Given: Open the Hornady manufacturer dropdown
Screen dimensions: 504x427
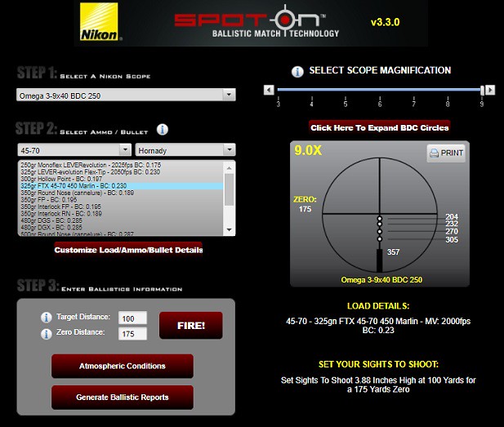Looking at the screenshot, I should pos(185,149).
